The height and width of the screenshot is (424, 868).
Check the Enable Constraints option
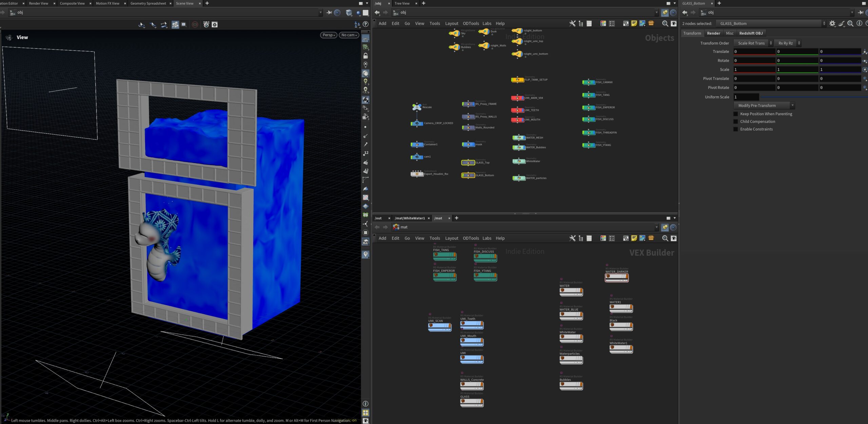point(735,129)
